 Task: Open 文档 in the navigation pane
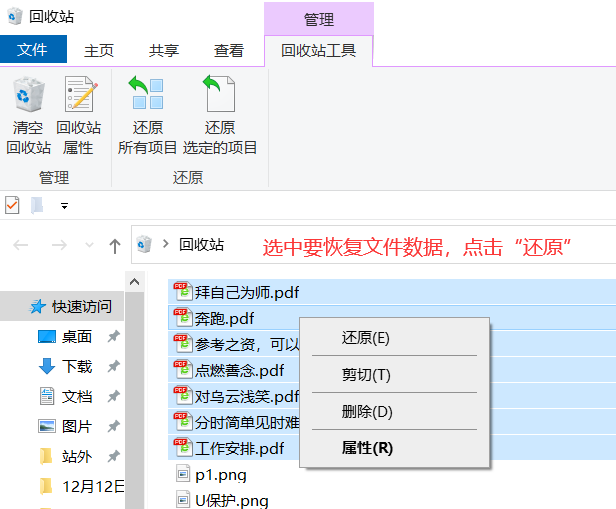[77, 397]
